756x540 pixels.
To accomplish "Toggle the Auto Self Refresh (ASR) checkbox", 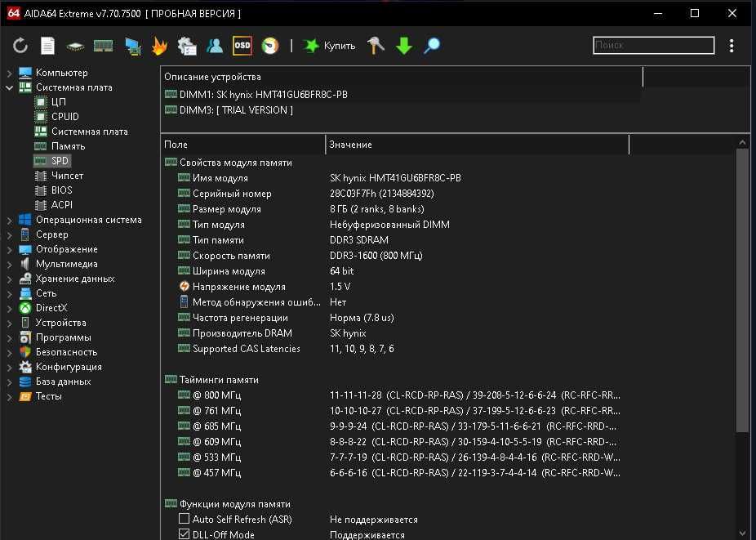I will point(184,519).
